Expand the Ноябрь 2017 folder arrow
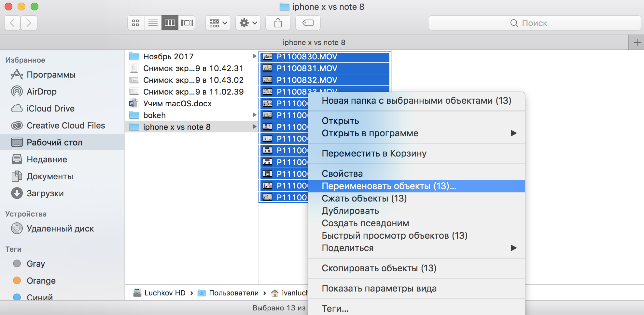The width and height of the screenshot is (644, 315). pos(254,56)
